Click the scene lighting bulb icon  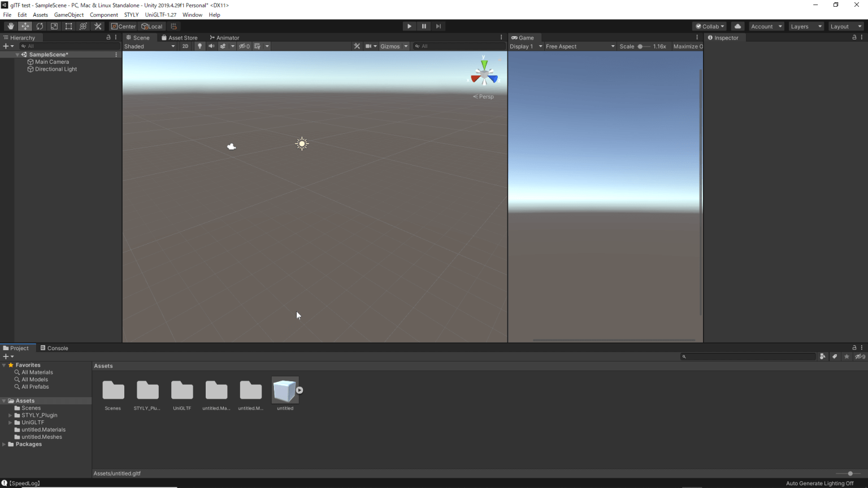[x=199, y=46]
